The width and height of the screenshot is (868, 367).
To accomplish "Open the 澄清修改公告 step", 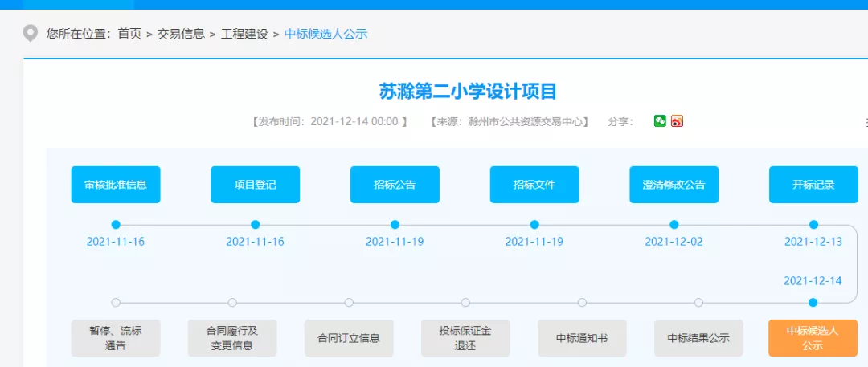I will coord(674,185).
